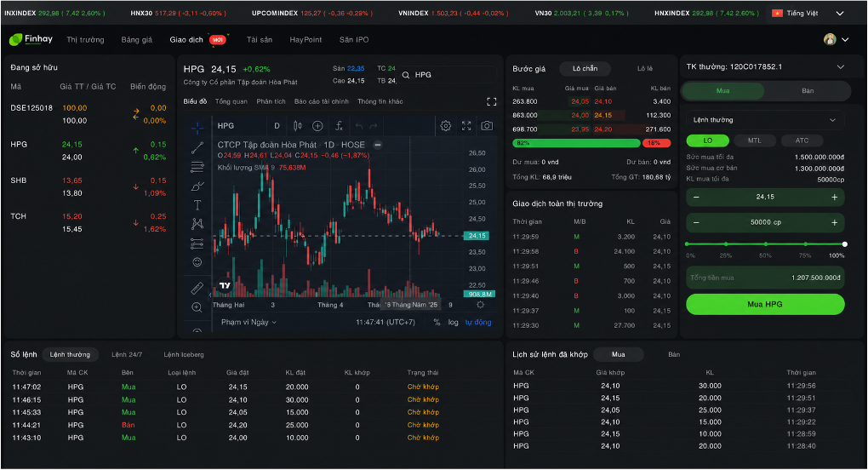This screenshot has width=868, height=470.
Task: Select the trend line drawing tool
Action: click(197, 148)
